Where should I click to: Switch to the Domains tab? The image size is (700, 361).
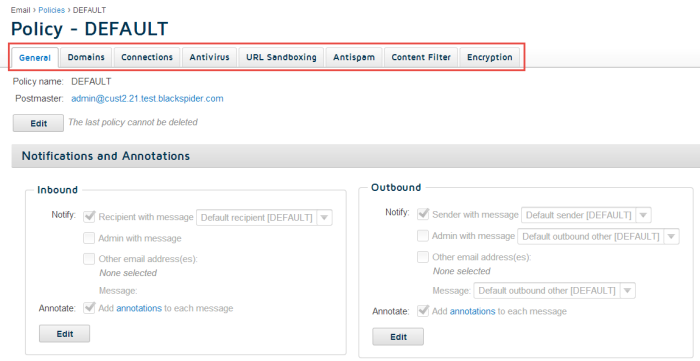click(86, 57)
